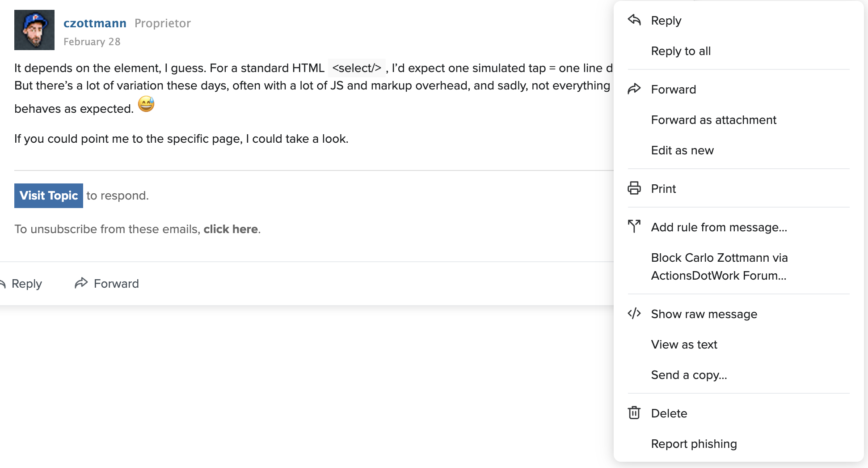868x468 pixels.
Task: Select Reply to all from the menu
Action: pos(681,51)
